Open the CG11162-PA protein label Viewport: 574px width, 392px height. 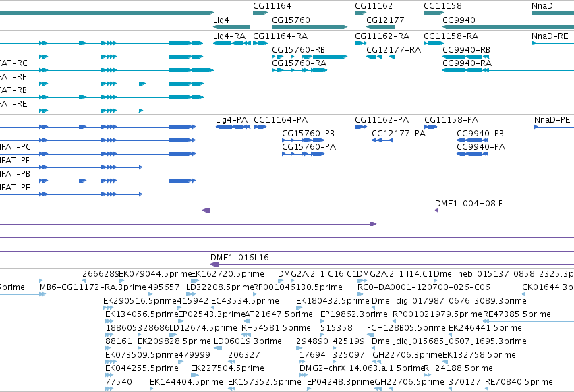click(382, 120)
